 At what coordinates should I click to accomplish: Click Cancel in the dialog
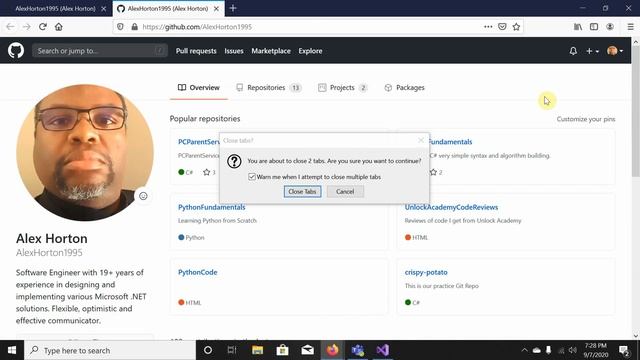point(345,191)
